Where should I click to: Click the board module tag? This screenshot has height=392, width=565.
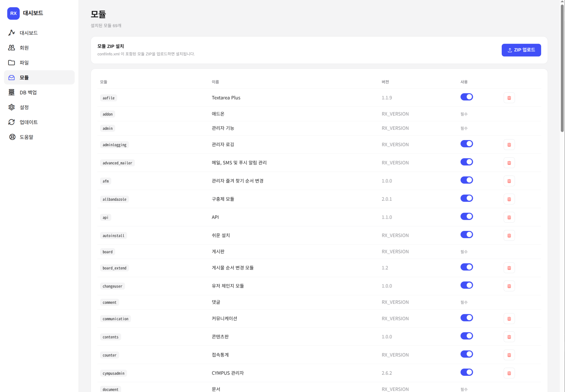[107, 252]
